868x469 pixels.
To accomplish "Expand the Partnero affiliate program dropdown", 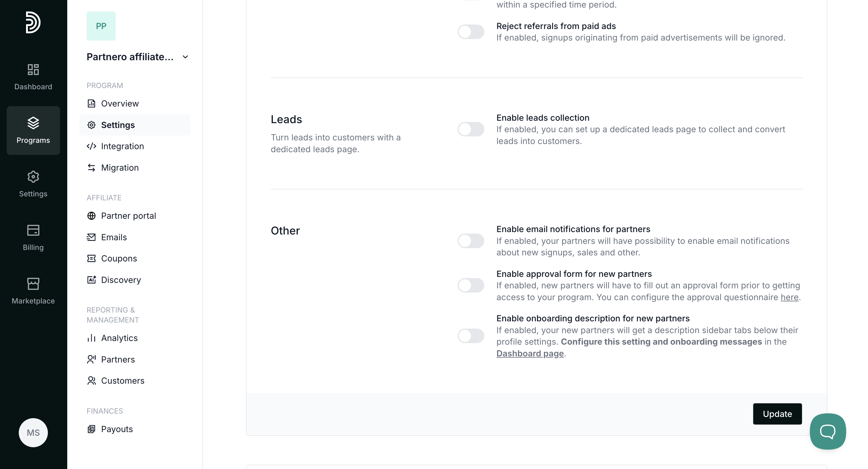I will [x=185, y=57].
